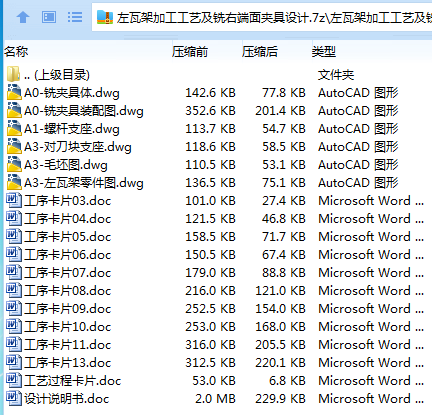Select file name 工序卡片07.doc

tap(68, 273)
